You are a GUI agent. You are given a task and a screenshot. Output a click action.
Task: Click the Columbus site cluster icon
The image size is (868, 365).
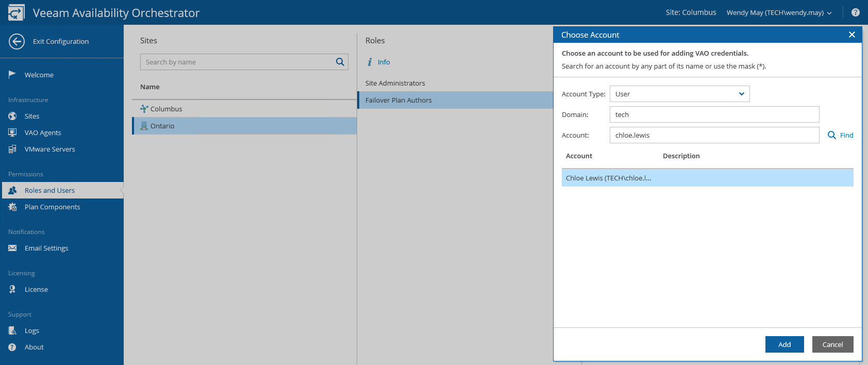pos(144,109)
